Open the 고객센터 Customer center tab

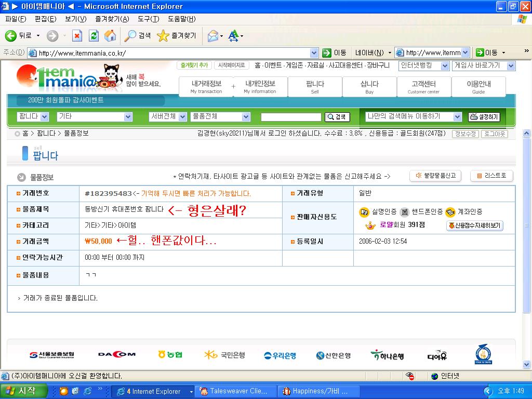pyautogui.click(x=423, y=87)
